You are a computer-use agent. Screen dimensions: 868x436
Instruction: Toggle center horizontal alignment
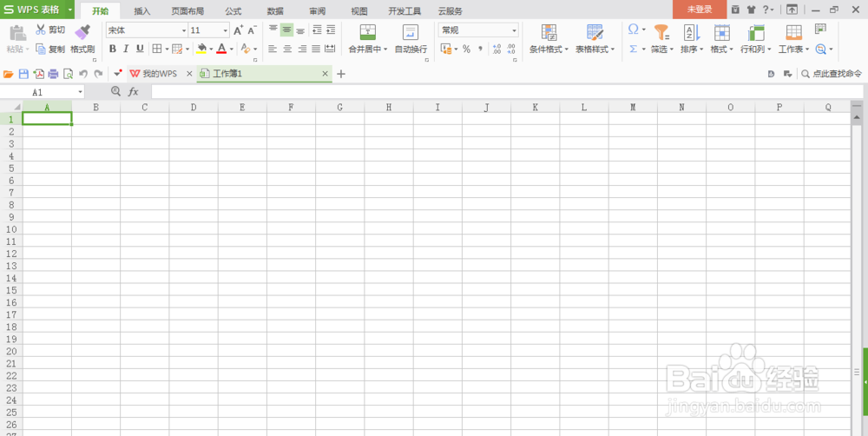[287, 49]
